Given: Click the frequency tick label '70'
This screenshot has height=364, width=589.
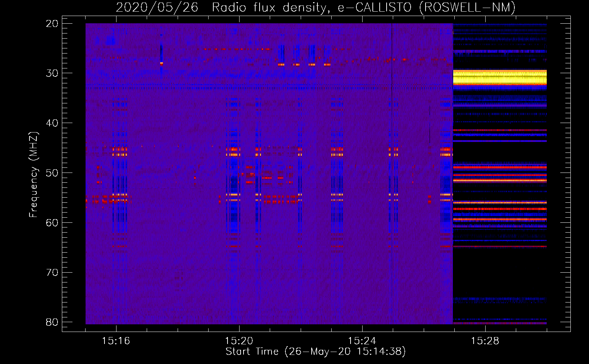Looking at the screenshot, I should click(x=52, y=273).
